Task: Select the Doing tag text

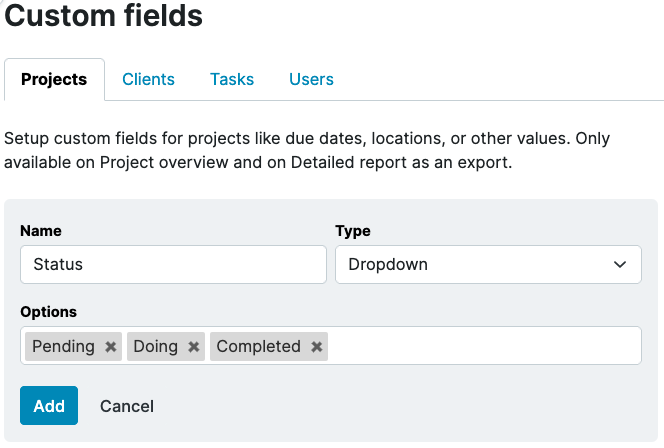Action: click(x=155, y=346)
